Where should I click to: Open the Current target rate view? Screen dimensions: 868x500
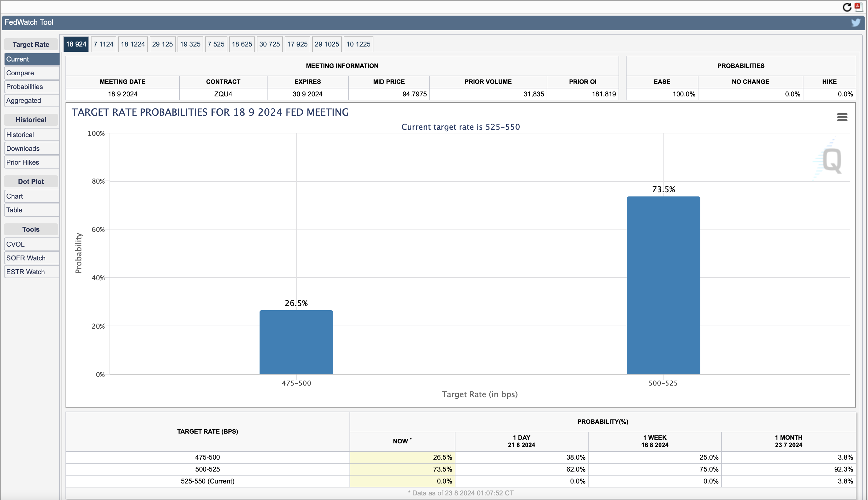tap(32, 59)
